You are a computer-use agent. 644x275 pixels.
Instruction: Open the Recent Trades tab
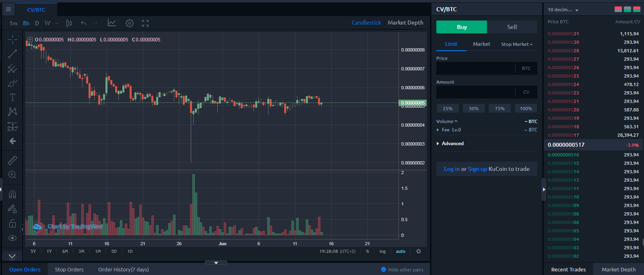[568, 269]
